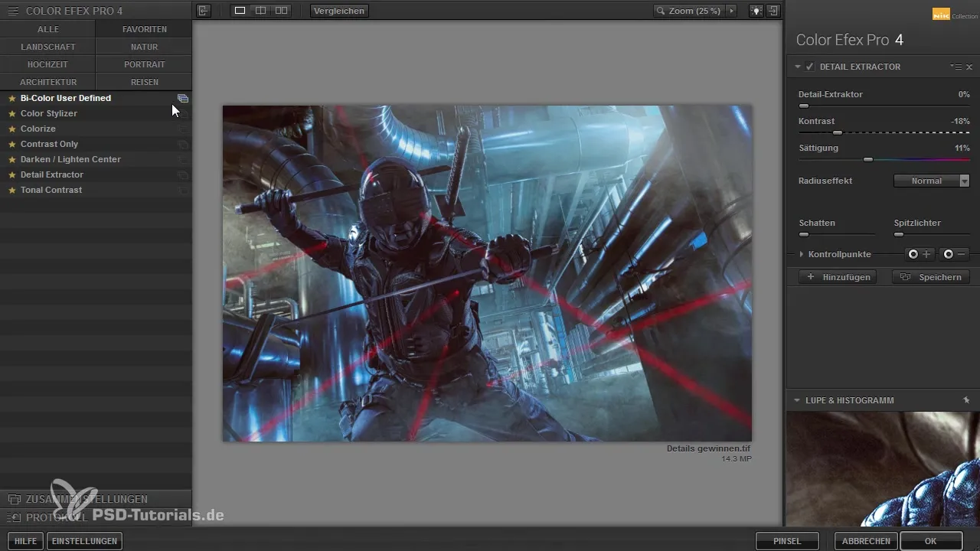Uncheck the Detail Extractor filter checkbox
The width and height of the screenshot is (980, 551).
click(809, 67)
